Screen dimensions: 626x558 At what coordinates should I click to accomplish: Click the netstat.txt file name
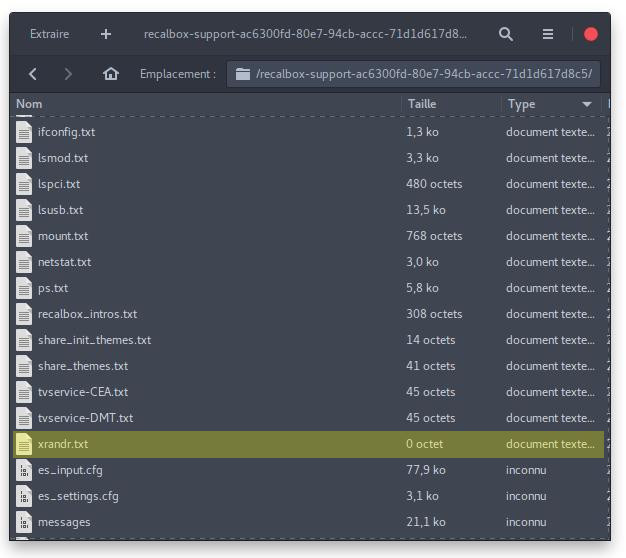click(64, 262)
